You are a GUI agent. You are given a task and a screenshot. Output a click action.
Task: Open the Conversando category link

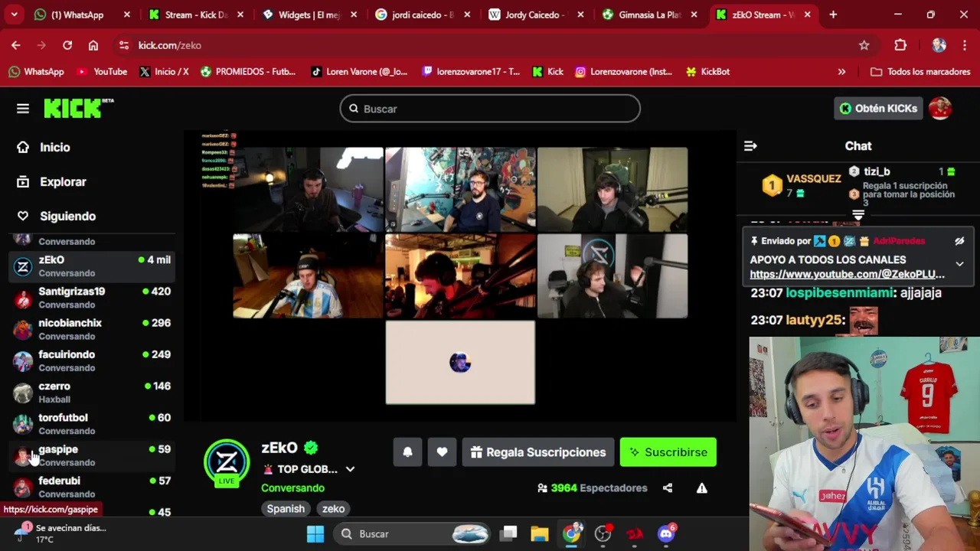point(292,488)
